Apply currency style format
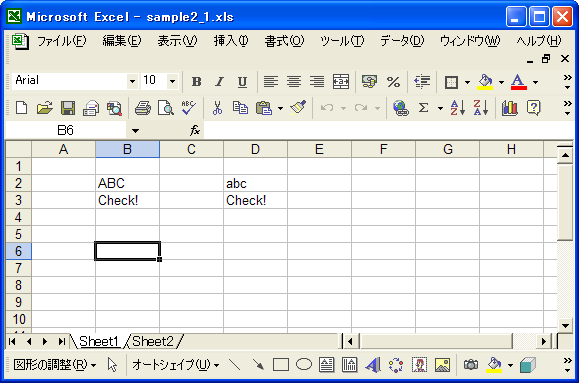This screenshot has height=383, width=579. point(370,82)
